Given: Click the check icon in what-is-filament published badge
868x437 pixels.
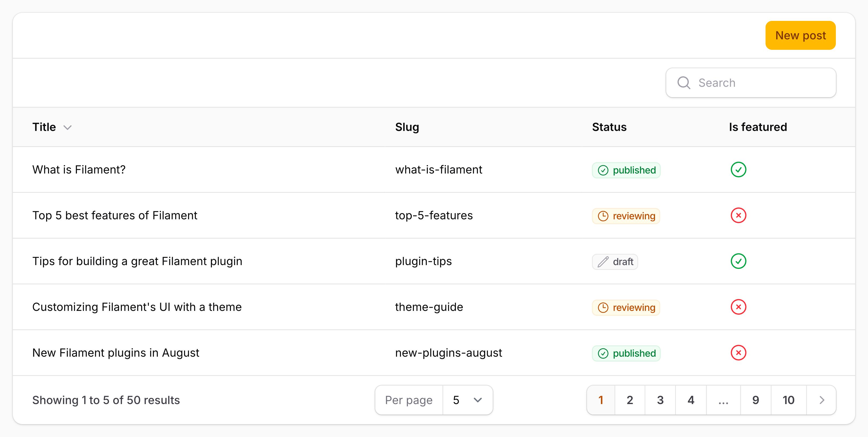Looking at the screenshot, I should coord(603,170).
